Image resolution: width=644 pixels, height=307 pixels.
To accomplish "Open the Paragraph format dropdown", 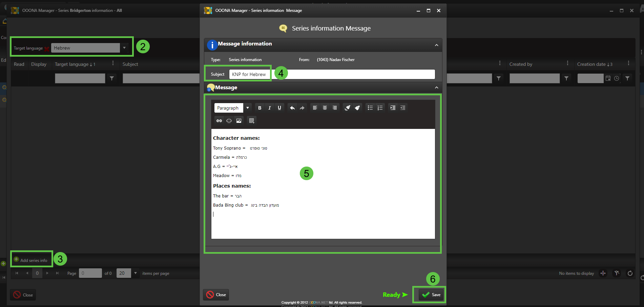I will tap(248, 108).
